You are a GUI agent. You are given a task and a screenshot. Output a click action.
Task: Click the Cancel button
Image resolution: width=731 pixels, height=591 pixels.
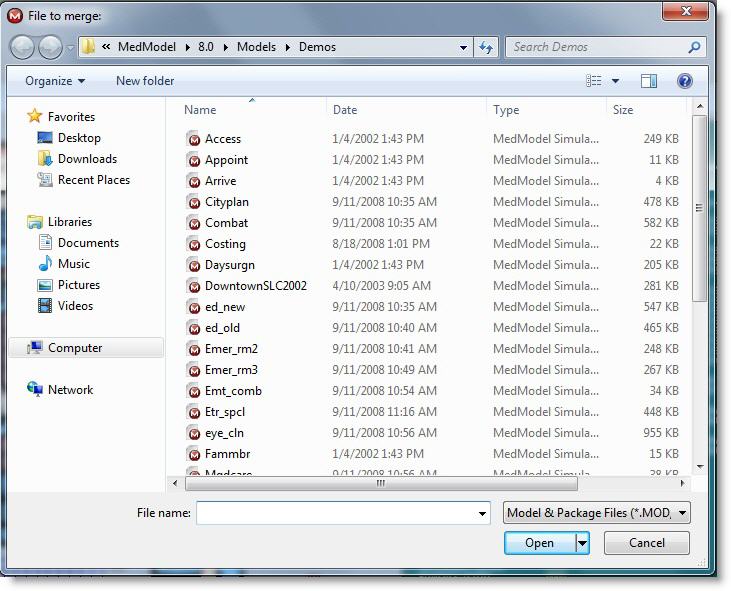click(647, 543)
